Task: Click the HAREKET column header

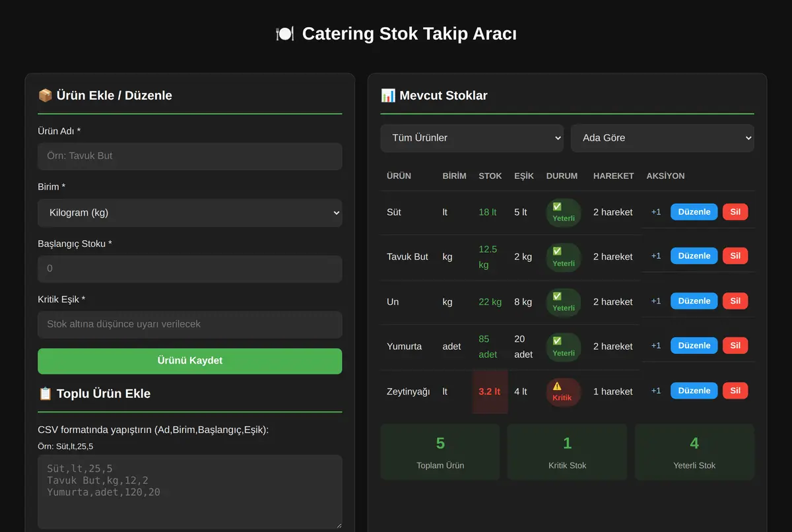Action: pyautogui.click(x=614, y=176)
